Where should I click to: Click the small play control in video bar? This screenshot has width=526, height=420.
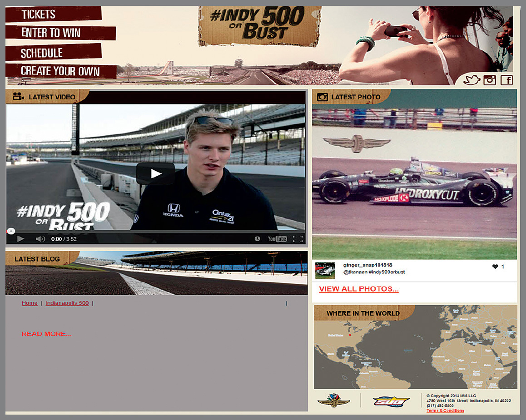20,239
